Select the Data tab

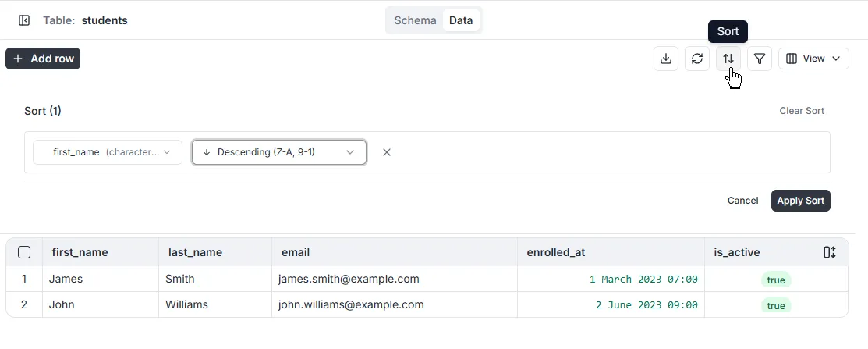[461, 20]
